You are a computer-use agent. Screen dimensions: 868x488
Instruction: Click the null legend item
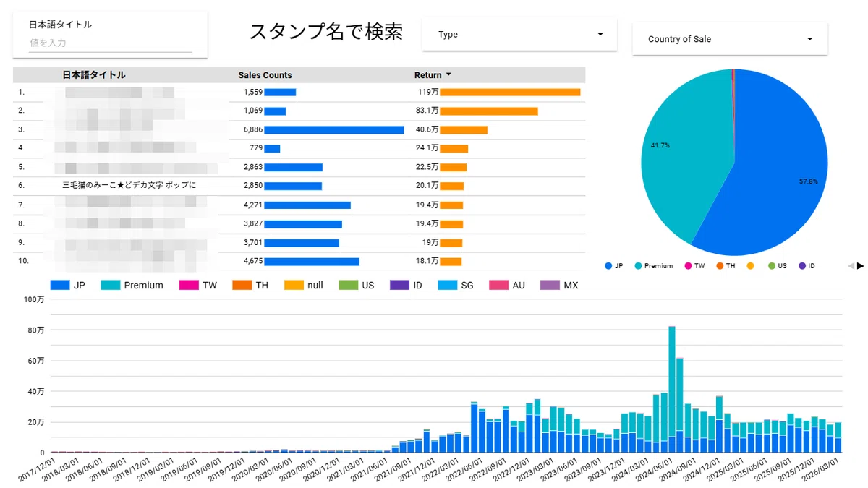pos(304,285)
